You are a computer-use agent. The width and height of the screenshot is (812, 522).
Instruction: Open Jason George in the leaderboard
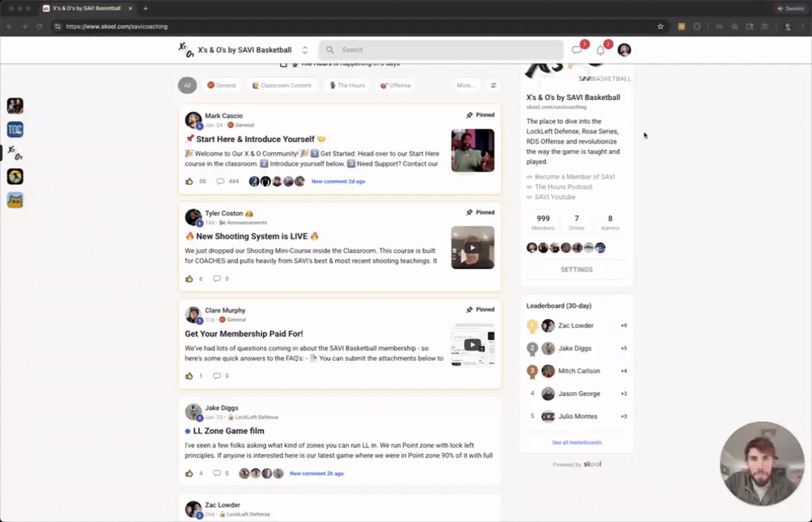click(x=579, y=393)
